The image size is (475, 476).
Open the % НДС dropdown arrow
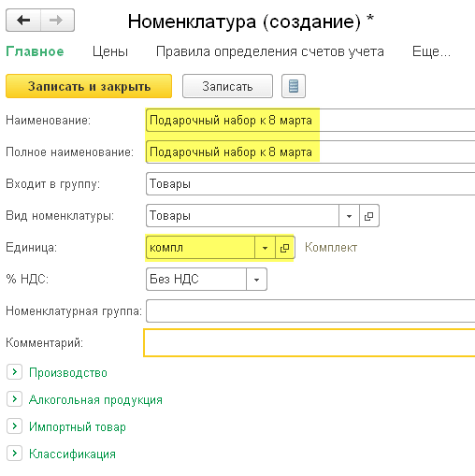[x=256, y=280]
